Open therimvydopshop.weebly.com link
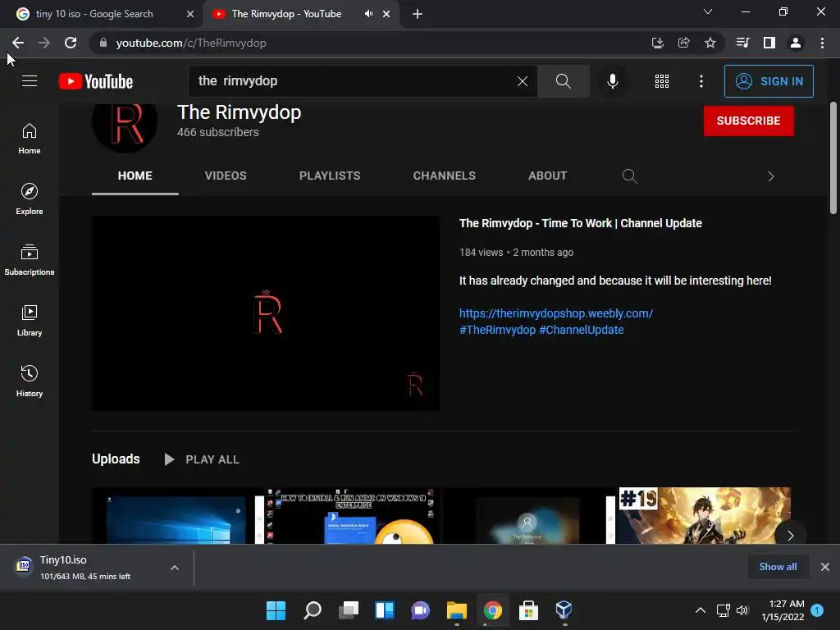840x630 pixels. click(x=556, y=313)
